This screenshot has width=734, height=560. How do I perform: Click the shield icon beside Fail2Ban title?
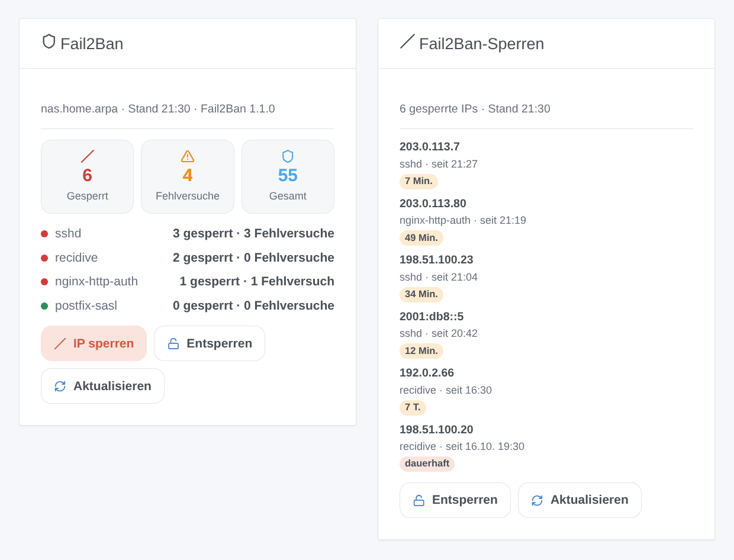(x=49, y=41)
